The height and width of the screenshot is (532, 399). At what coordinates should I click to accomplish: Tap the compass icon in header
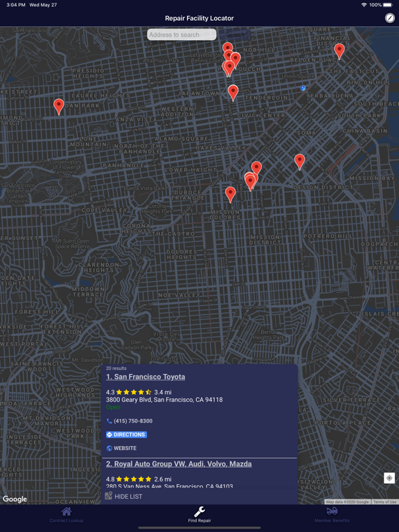pyautogui.click(x=390, y=18)
